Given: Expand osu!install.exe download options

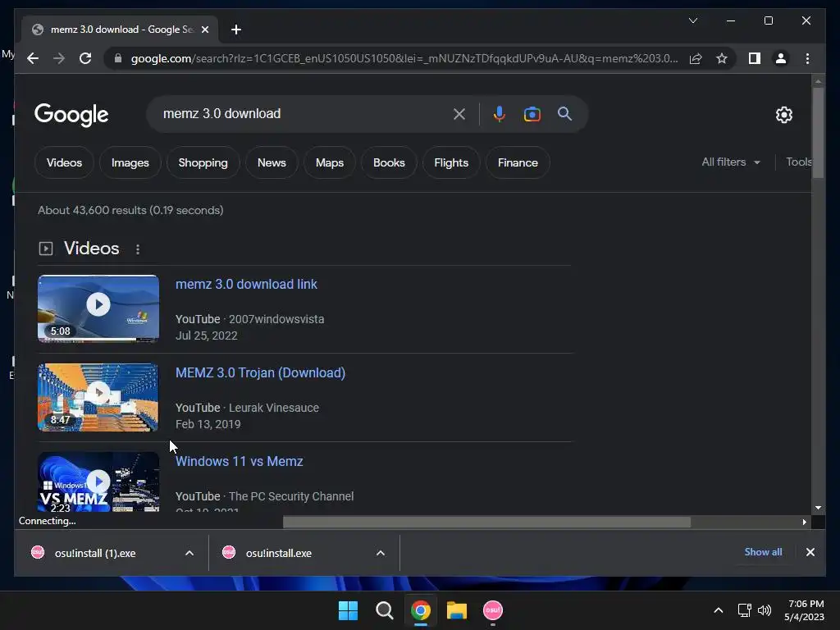Looking at the screenshot, I should click(x=381, y=553).
